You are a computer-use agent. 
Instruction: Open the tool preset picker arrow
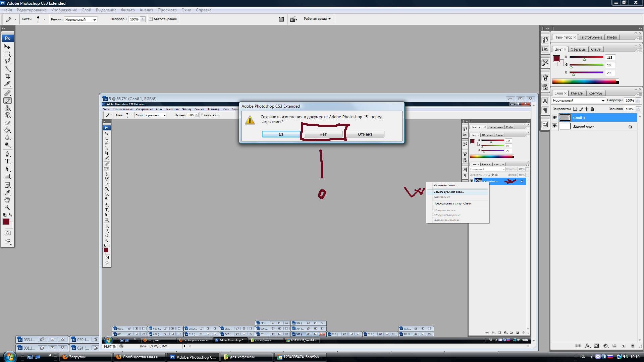pos(15,19)
